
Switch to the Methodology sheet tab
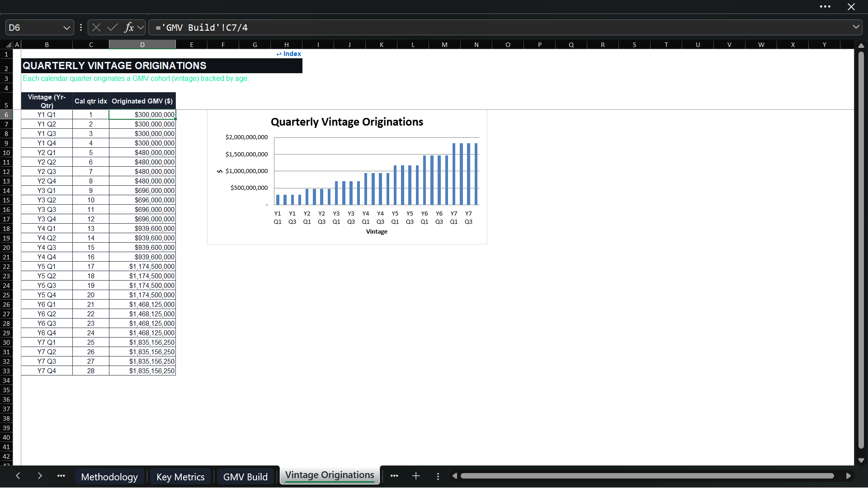coord(109,477)
